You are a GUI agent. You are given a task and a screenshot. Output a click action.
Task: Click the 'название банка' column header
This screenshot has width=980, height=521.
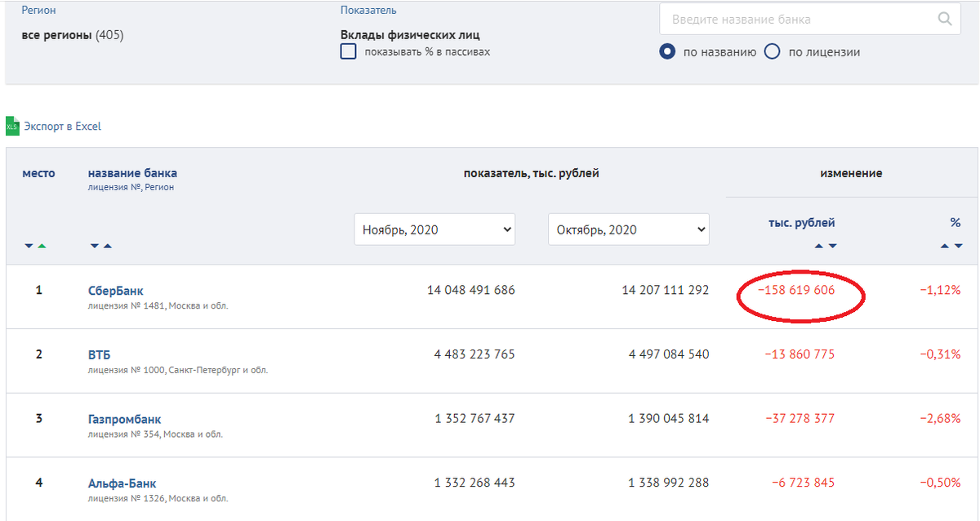point(132,173)
